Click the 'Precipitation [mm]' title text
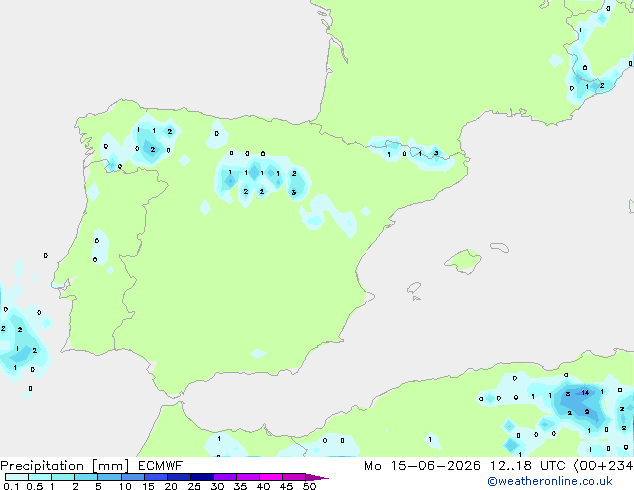The height and width of the screenshot is (490, 634). click(x=65, y=466)
